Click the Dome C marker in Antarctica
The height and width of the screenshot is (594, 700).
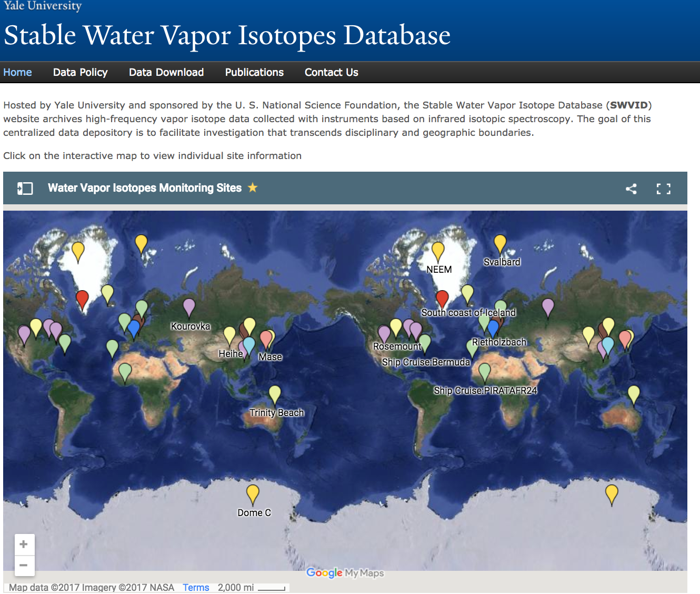[x=253, y=493]
